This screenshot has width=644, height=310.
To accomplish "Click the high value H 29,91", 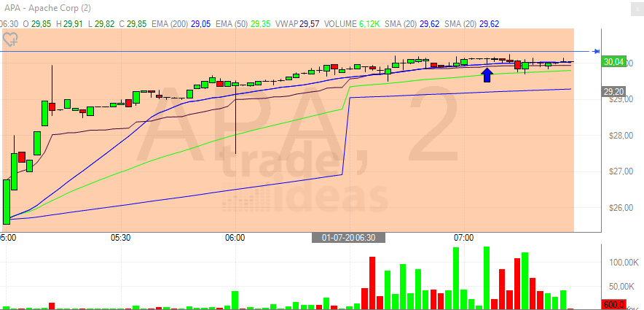I will 71,24.
